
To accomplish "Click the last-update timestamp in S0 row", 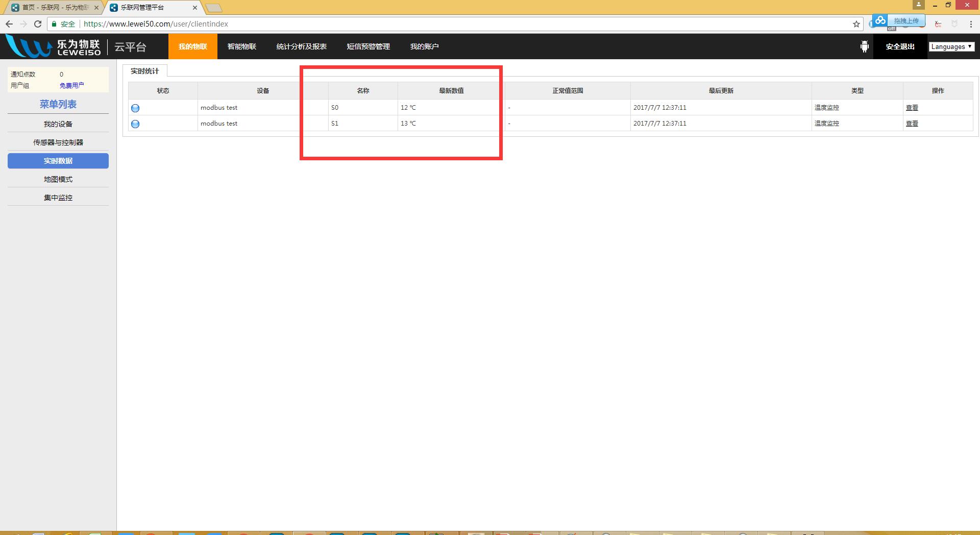I will click(x=660, y=108).
